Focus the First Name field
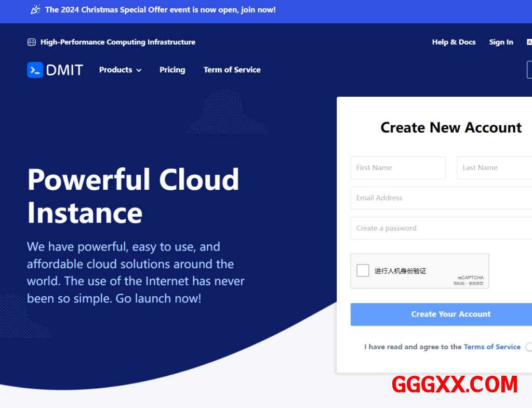Image resolution: width=532 pixels, height=408 pixels. tap(398, 168)
